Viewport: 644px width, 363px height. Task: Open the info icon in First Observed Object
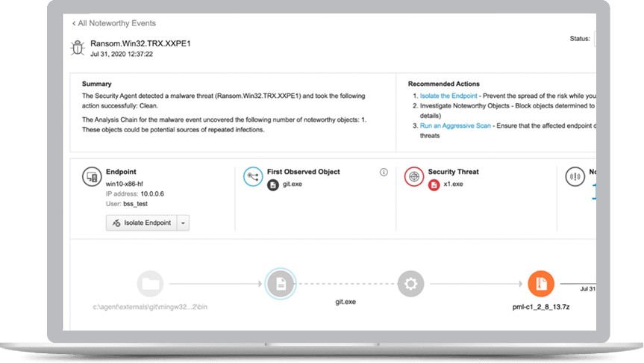[384, 172]
